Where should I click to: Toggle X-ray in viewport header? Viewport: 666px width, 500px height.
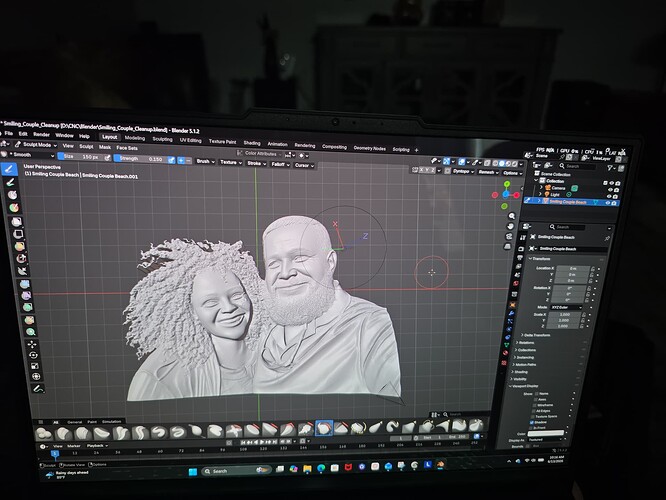point(488,163)
